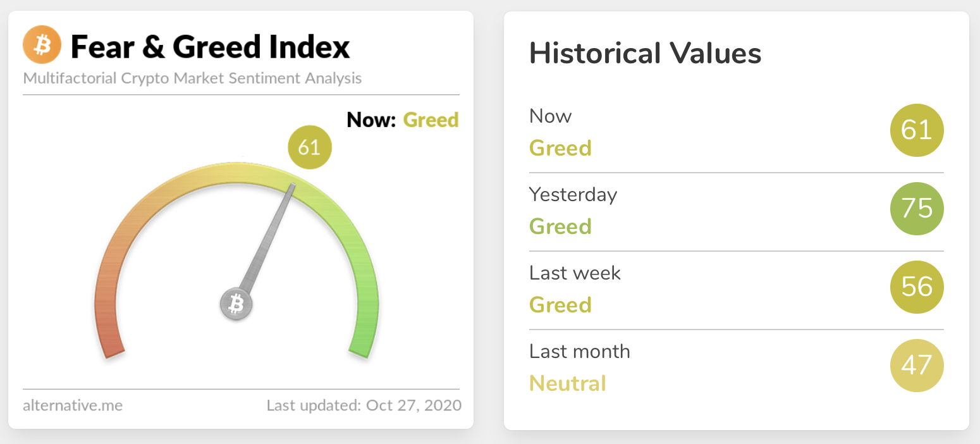
Task: Click the Now: Greed status label
Action: click(403, 120)
